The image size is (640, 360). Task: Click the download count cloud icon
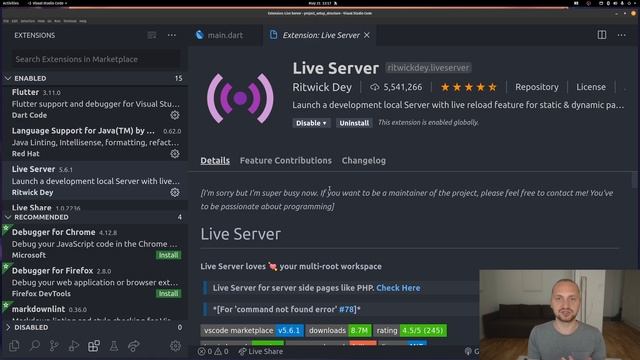point(374,87)
